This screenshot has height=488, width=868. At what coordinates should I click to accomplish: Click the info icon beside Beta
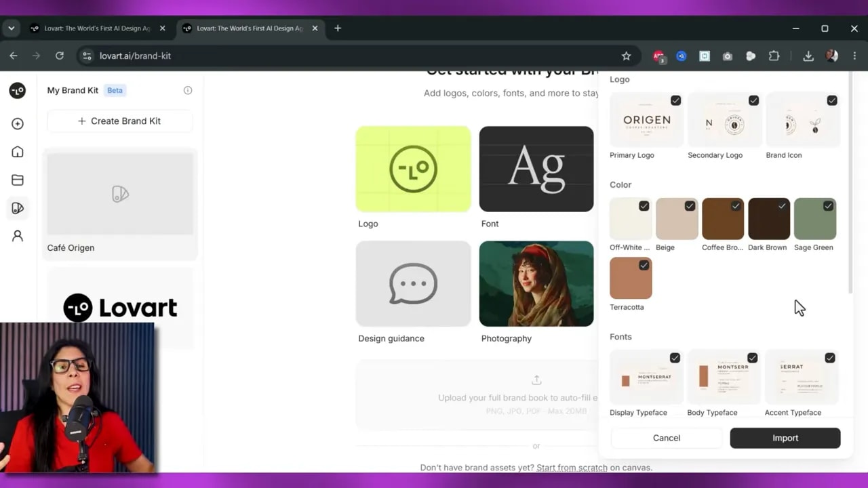[x=188, y=90]
